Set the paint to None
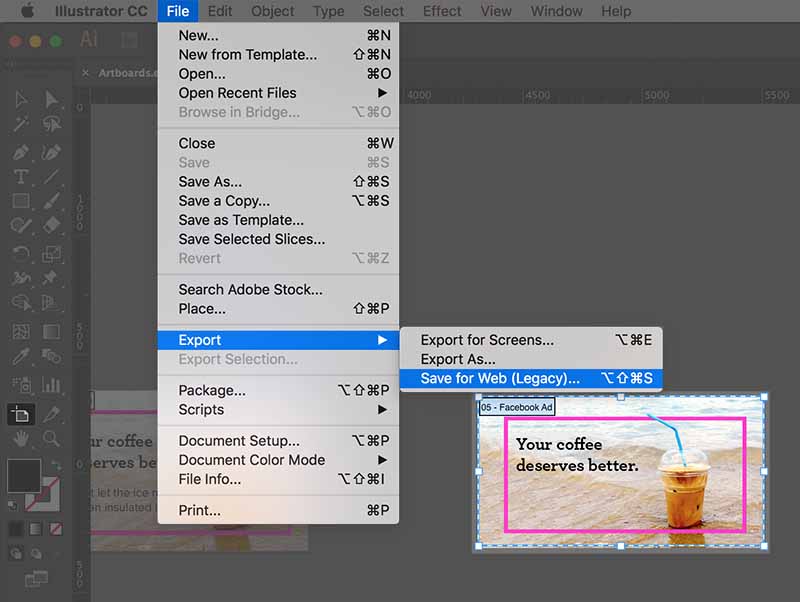The width and height of the screenshot is (800, 602). coord(56,527)
